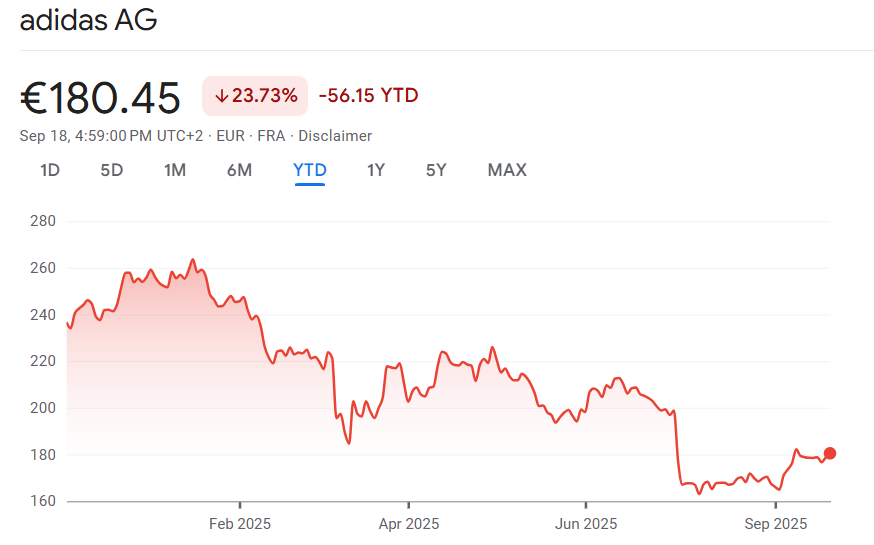
Task: Click the -56.15 YTD change text
Action: (x=368, y=96)
